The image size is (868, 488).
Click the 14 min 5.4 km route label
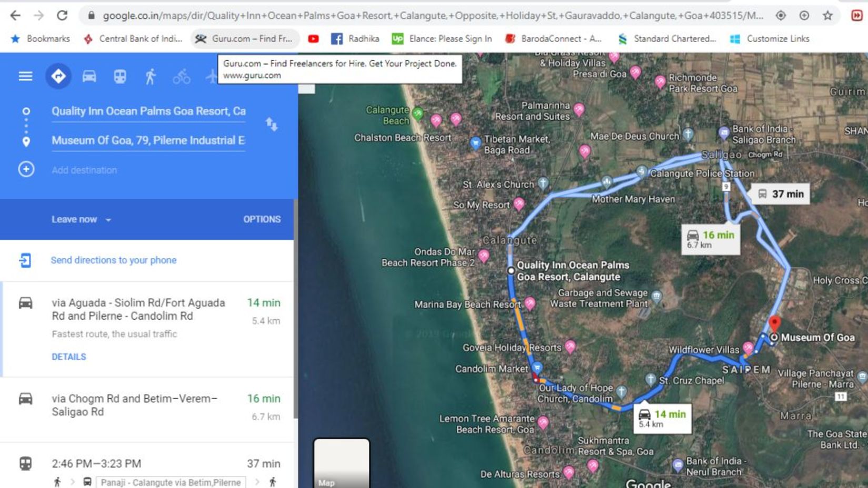tap(662, 418)
